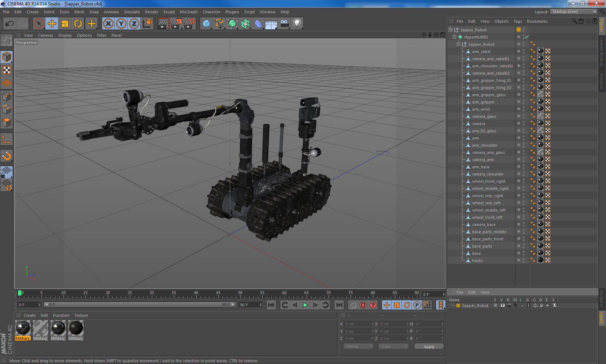Open the Character menu
This screenshot has width=606, height=364.
pos(211,12)
